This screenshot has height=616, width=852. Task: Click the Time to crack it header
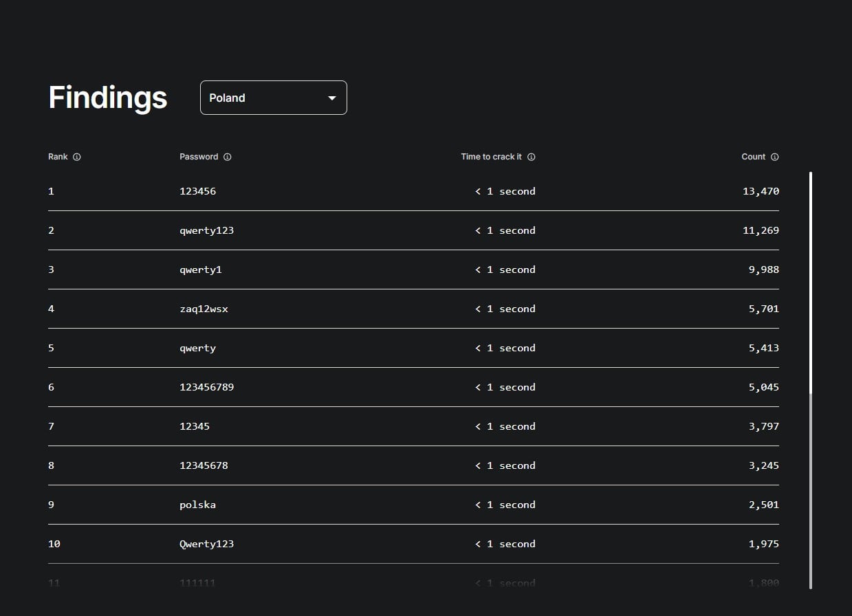pyautogui.click(x=491, y=157)
